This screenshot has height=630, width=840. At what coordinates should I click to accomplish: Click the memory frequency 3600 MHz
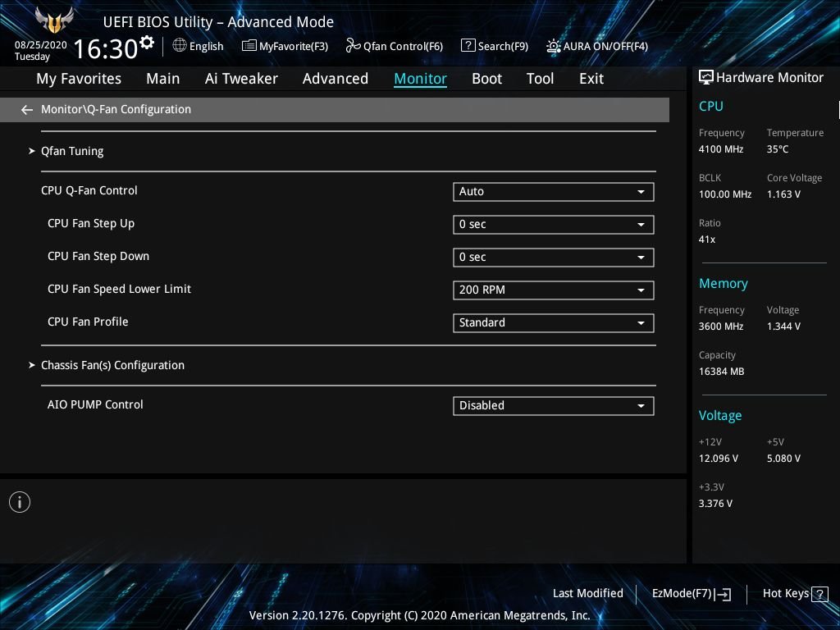pos(721,326)
